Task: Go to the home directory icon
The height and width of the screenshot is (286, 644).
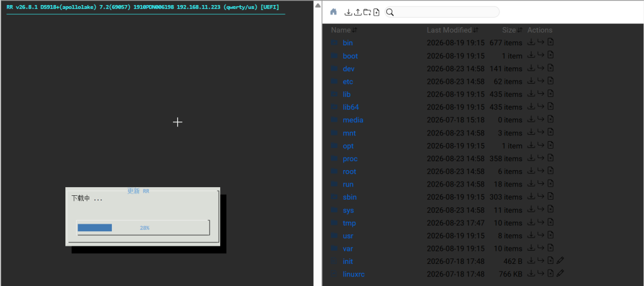Action: [x=333, y=12]
